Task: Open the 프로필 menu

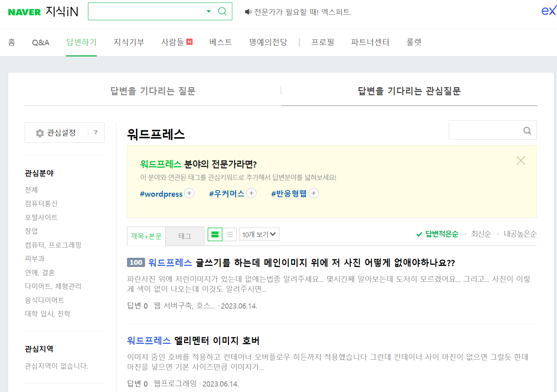Action: tap(322, 42)
